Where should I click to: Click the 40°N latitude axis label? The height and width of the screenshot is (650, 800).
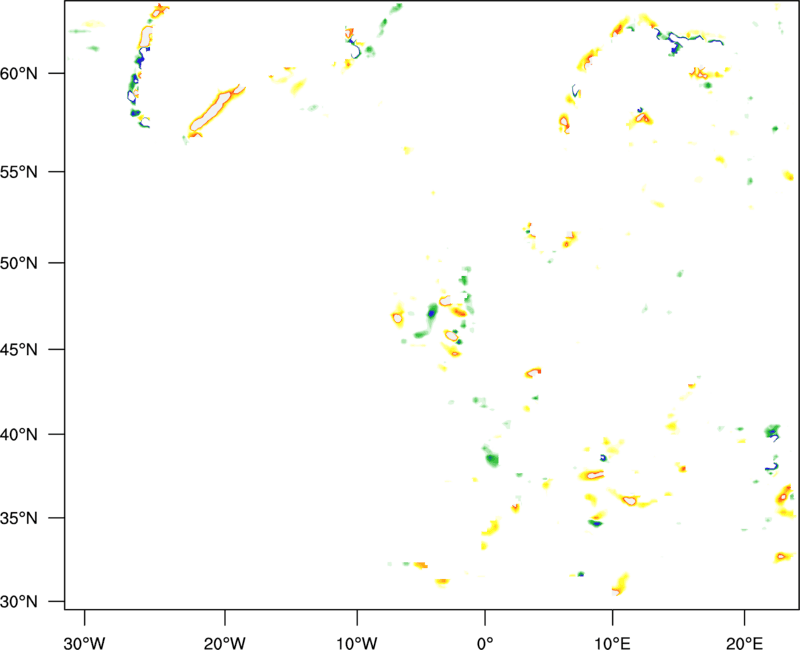point(36,435)
